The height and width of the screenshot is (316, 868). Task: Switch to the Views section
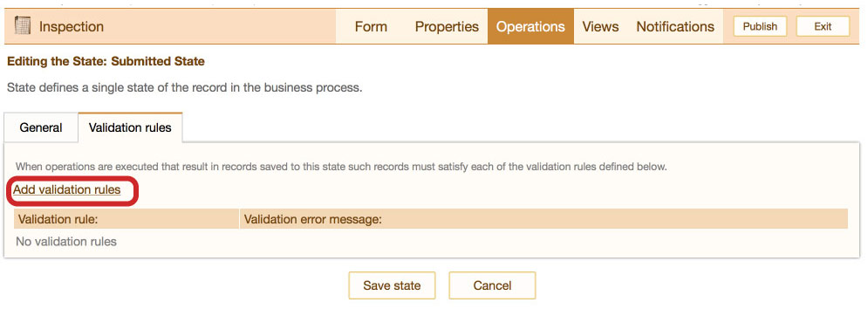pos(601,26)
